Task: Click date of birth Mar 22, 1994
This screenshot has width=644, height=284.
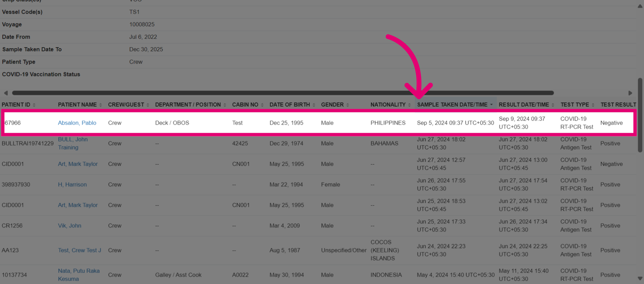Action: point(286,185)
